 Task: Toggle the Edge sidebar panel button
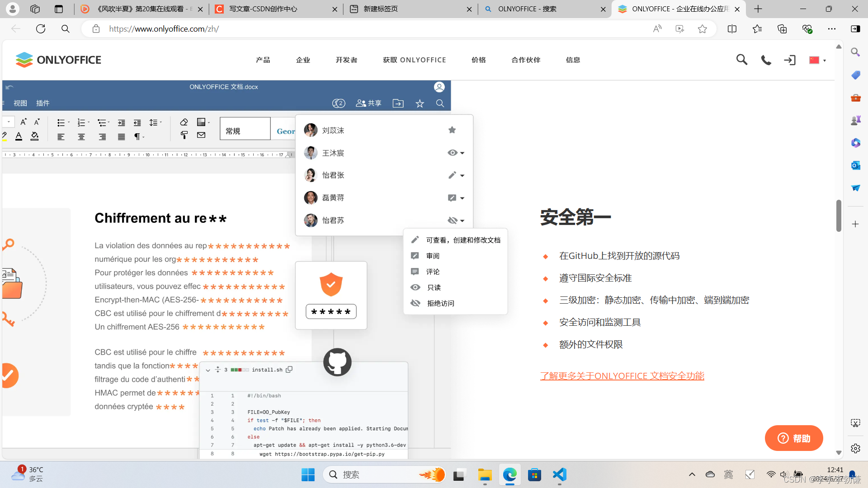pos(855,29)
